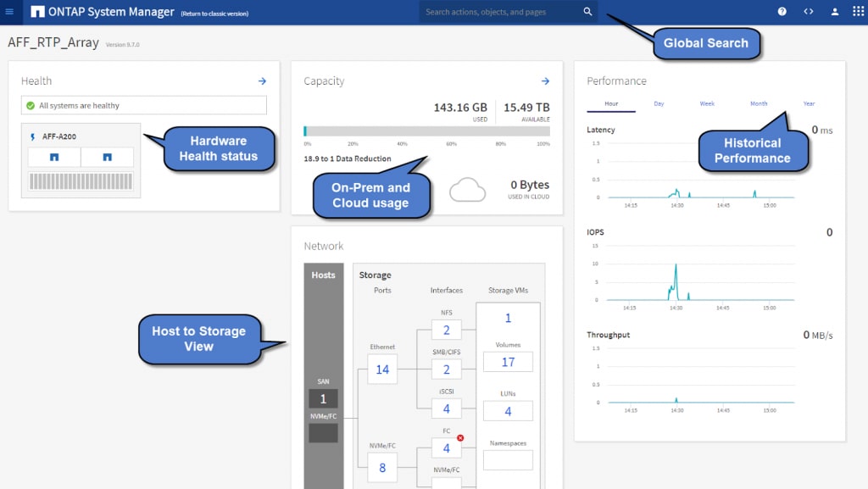Show Month performance history

759,104
